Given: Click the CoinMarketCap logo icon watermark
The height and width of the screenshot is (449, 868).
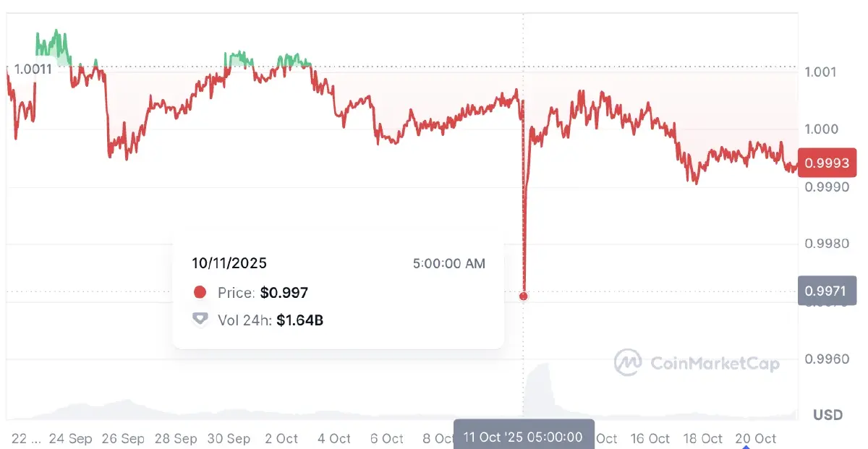Looking at the screenshot, I should [628, 362].
